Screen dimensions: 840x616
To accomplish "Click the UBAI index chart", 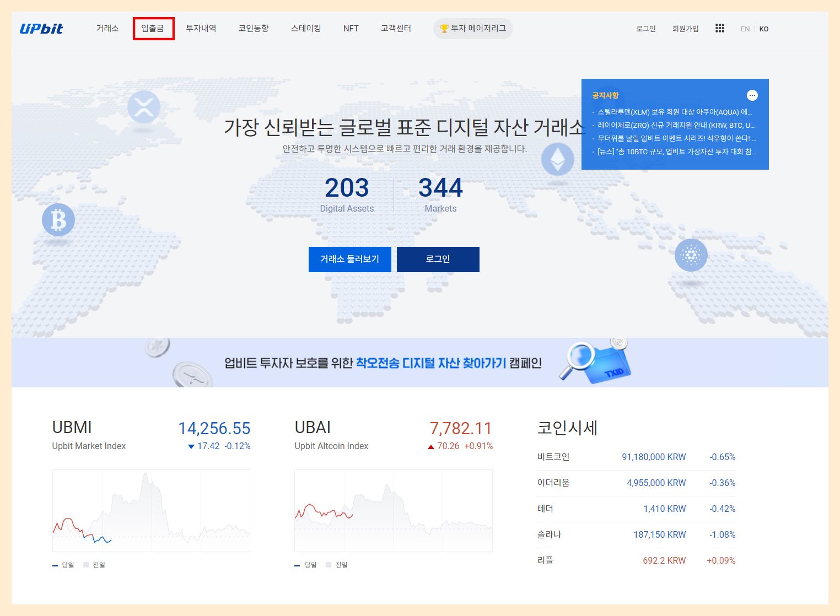I will coord(394,511).
